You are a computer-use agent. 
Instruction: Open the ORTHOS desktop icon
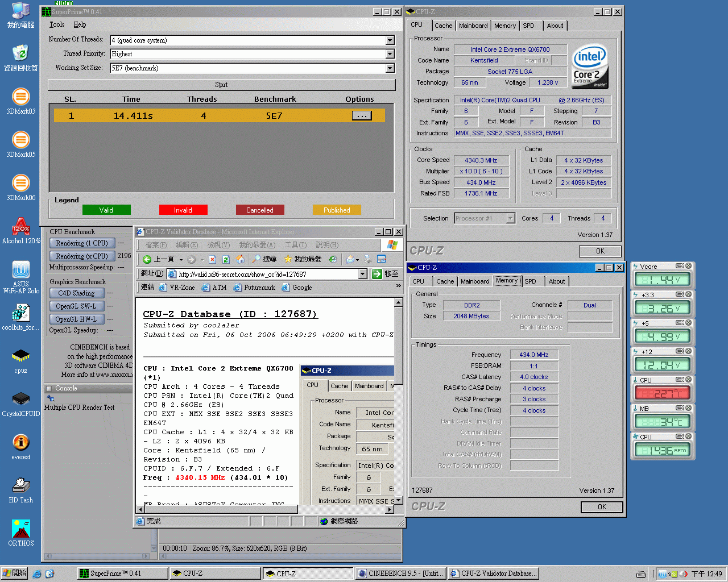(x=21, y=529)
